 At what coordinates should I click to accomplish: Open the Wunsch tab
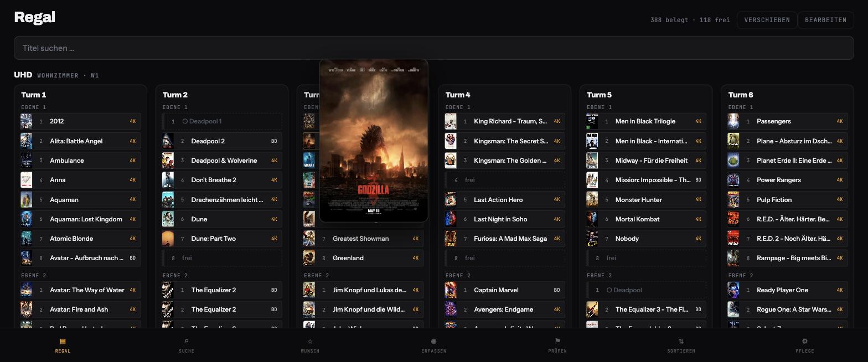tap(310, 345)
